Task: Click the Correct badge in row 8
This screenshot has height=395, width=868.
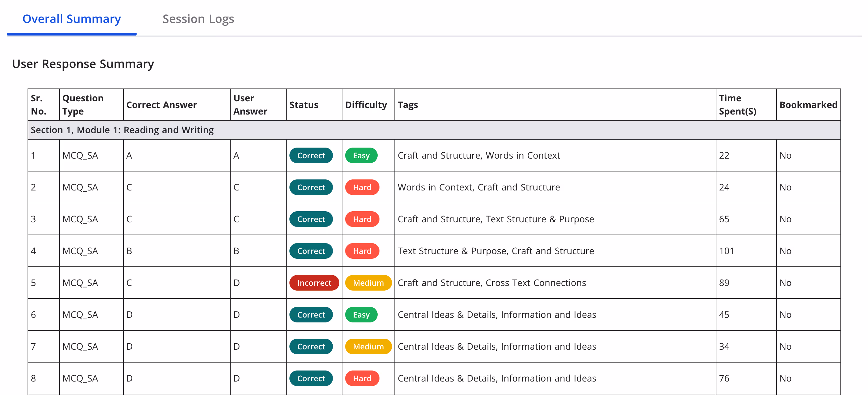Action: pos(311,378)
